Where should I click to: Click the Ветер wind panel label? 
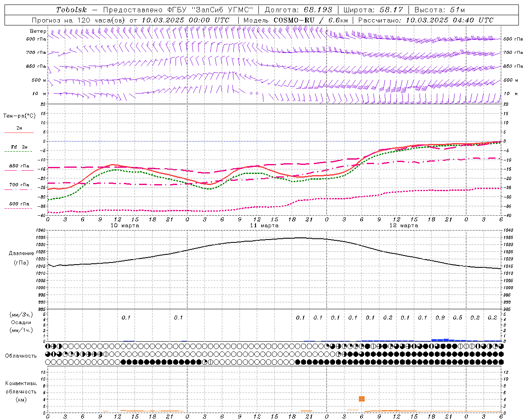pos(38,31)
